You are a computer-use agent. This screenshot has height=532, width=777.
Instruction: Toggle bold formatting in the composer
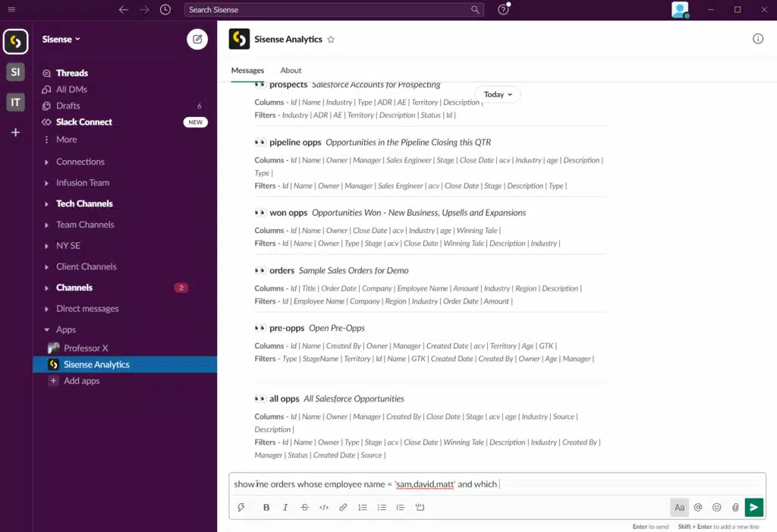pyautogui.click(x=266, y=507)
